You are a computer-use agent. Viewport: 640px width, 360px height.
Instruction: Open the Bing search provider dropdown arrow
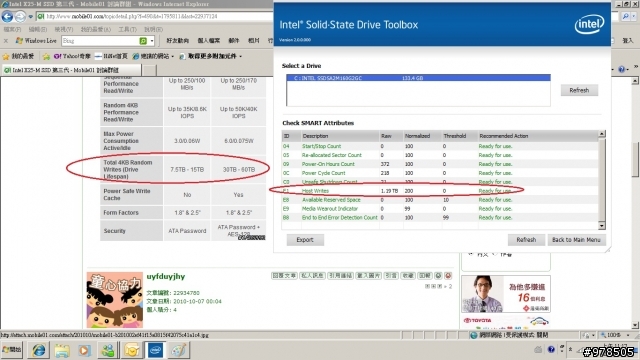click(152, 41)
